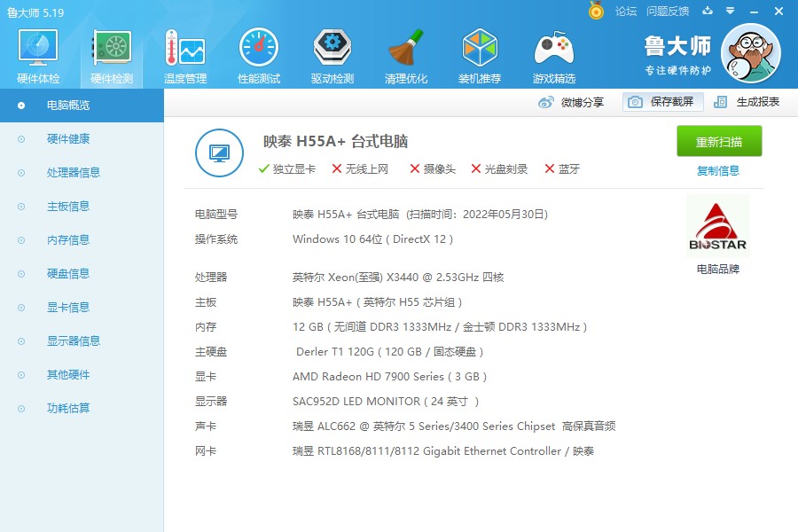Click the blue monitor icon beside 映泰 H55A+

pos(219,153)
